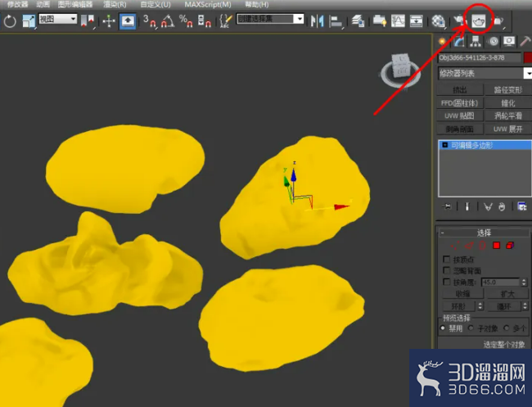532x407 pixels.
Task: Open Rendered Frame Window teapot icon
Action: (479, 21)
